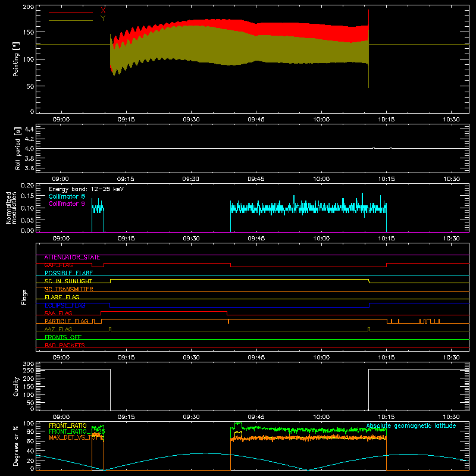Click the 0.05 tick on modulation axis
This screenshot has height=476, width=476.
pyautogui.click(x=27, y=220)
